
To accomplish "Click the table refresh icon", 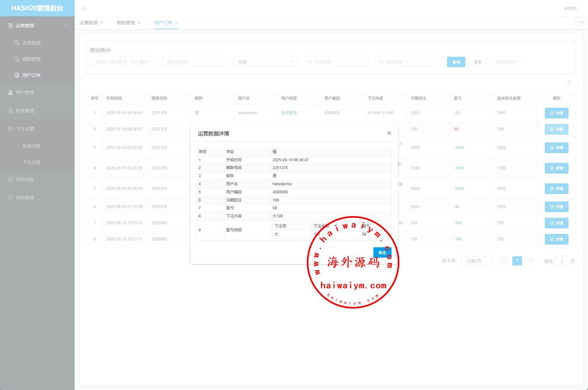I will point(569,82).
